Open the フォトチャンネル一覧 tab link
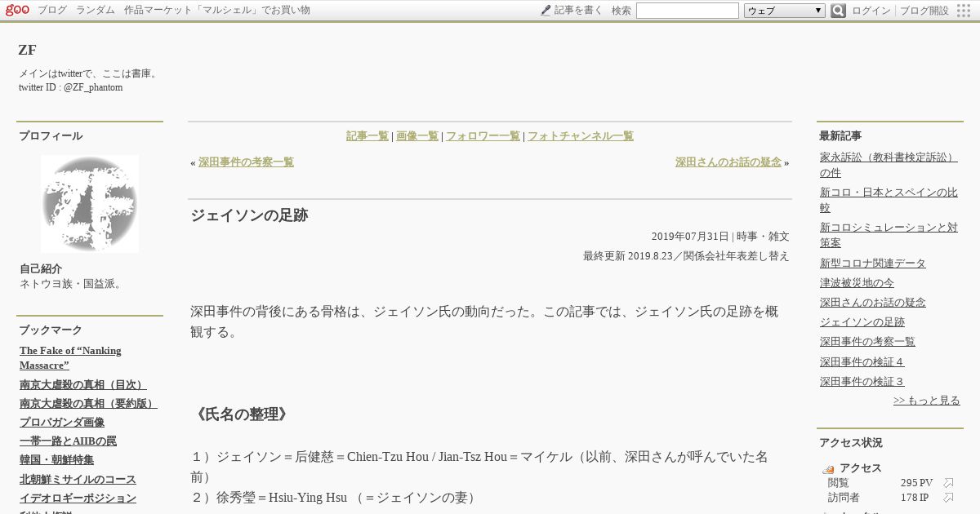980x514 pixels. point(581,136)
